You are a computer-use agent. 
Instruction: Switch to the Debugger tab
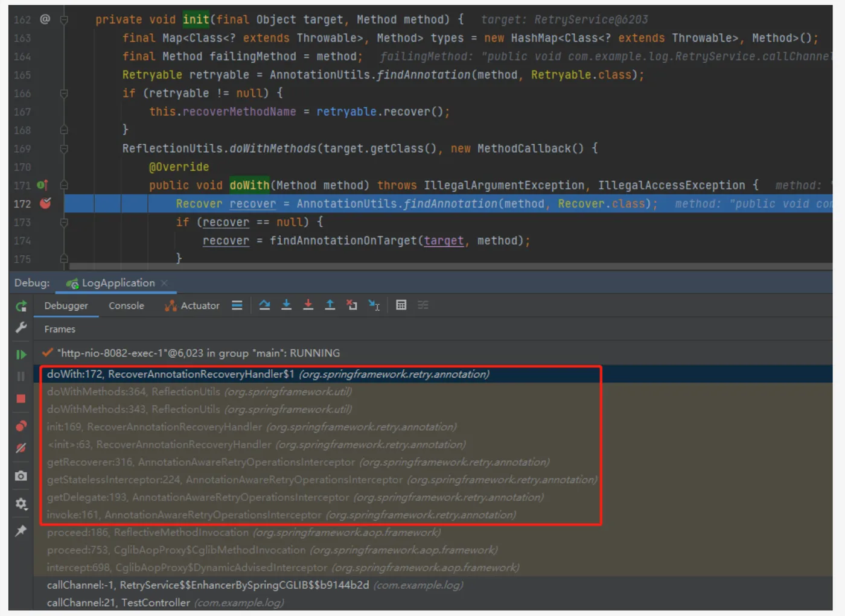(x=66, y=306)
